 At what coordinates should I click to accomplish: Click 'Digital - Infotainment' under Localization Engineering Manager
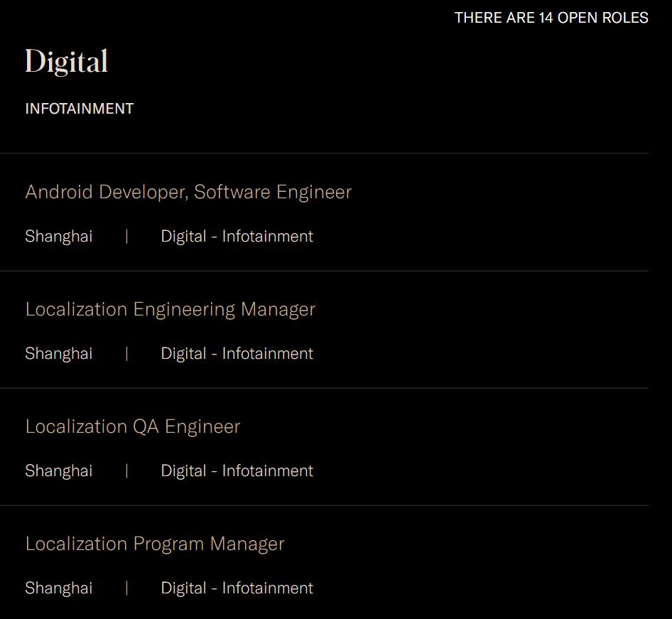coord(237,353)
